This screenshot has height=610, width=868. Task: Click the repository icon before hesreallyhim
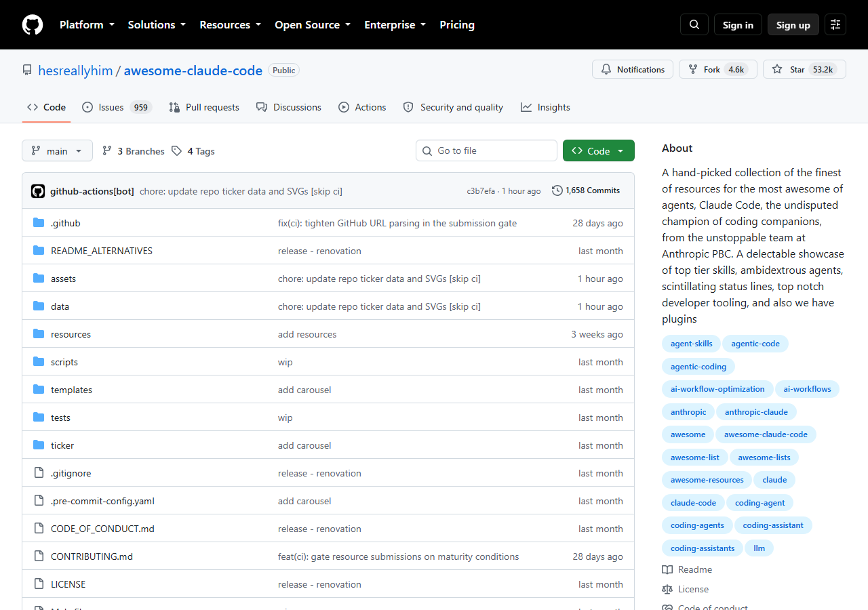[x=27, y=70]
